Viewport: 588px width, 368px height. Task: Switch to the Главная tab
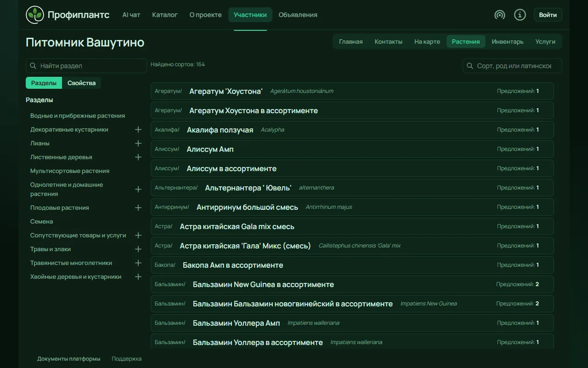point(351,41)
